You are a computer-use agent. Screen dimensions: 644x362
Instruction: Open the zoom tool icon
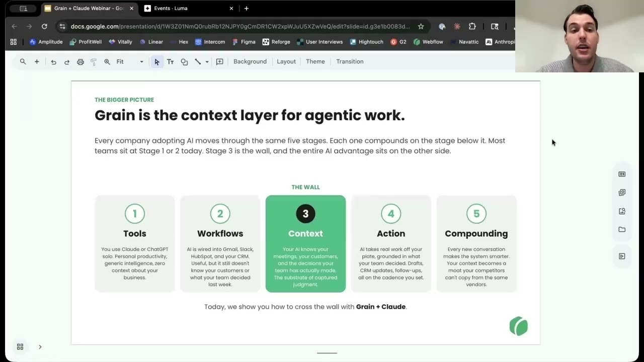click(x=107, y=62)
